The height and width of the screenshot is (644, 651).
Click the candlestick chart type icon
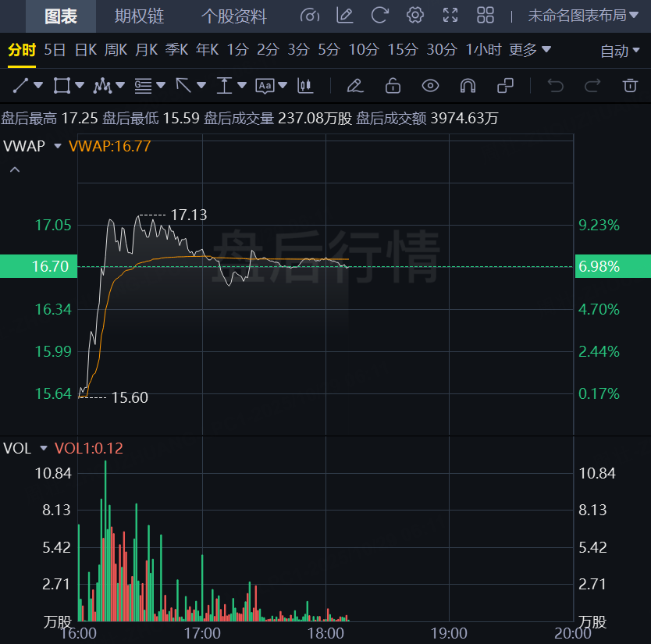click(305, 85)
